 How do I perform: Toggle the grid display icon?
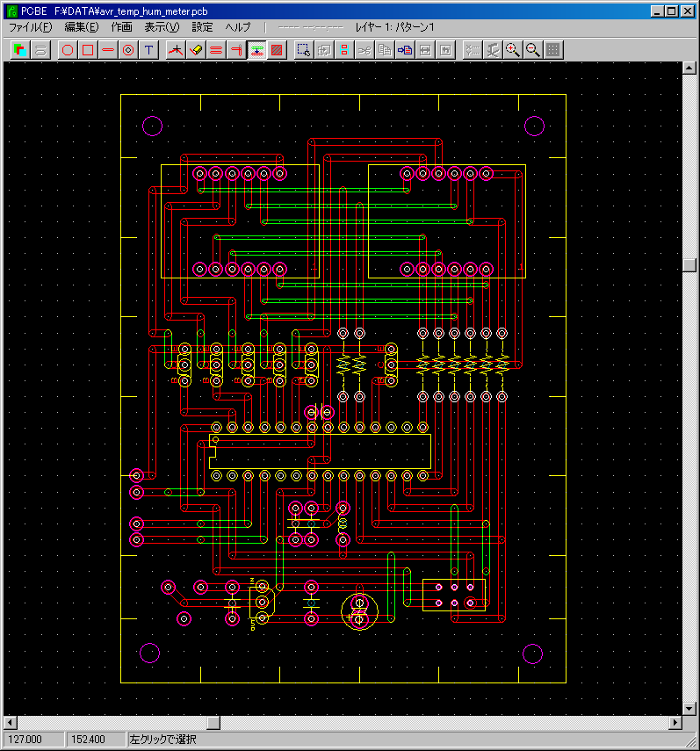tap(553, 50)
